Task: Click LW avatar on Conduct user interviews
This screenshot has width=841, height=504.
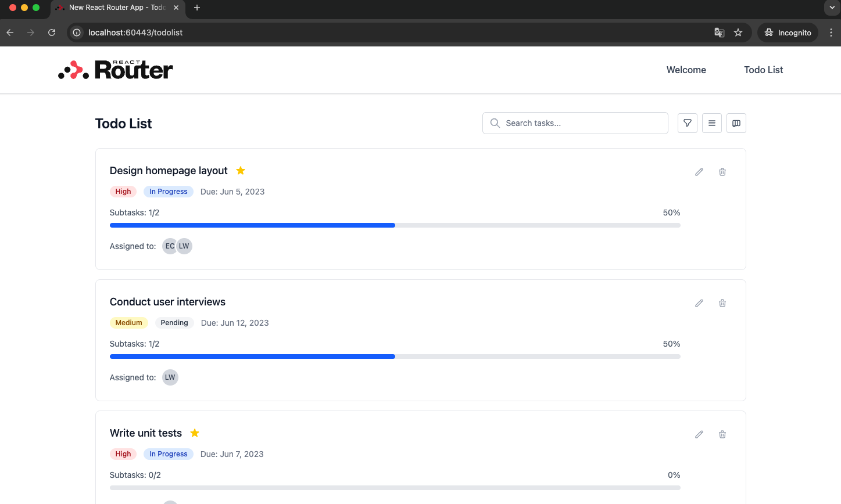Action: pos(170,377)
